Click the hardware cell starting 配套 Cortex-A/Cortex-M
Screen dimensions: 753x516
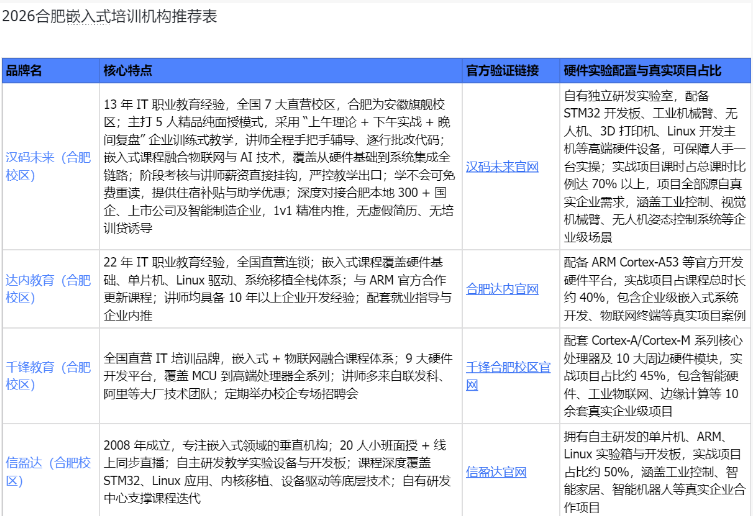(x=655, y=376)
